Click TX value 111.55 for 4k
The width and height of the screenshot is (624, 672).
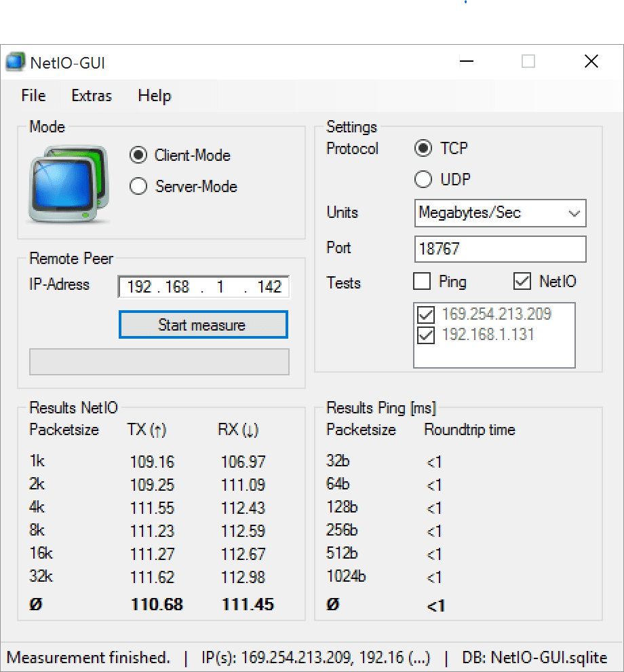[x=152, y=508]
